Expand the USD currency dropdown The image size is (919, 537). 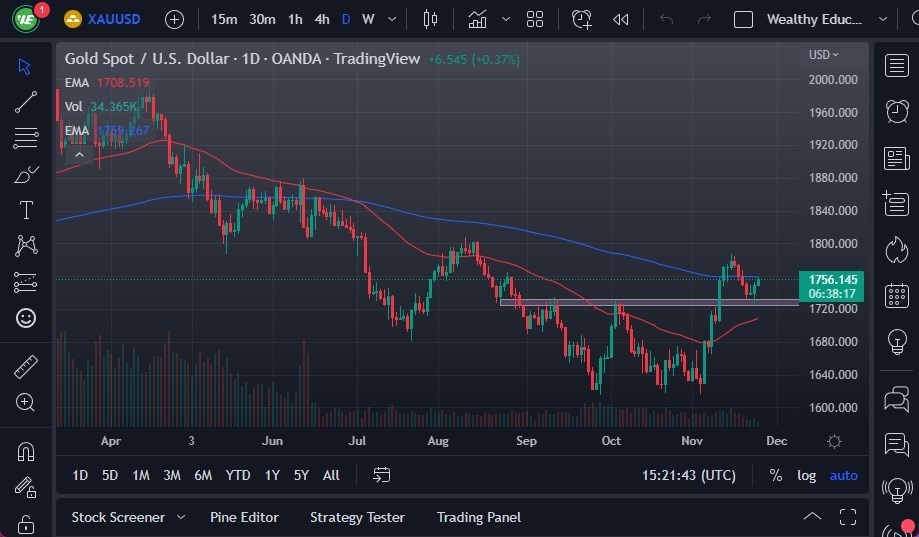pos(824,55)
